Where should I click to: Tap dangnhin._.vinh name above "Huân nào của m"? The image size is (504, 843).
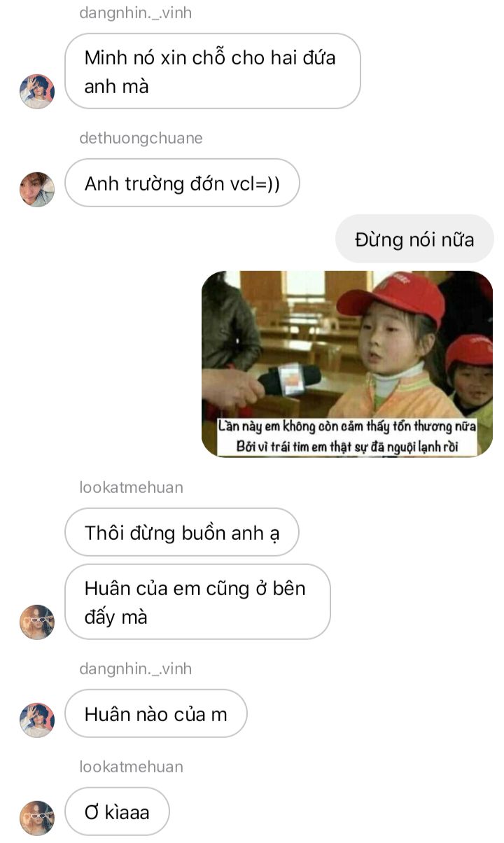pos(135,669)
